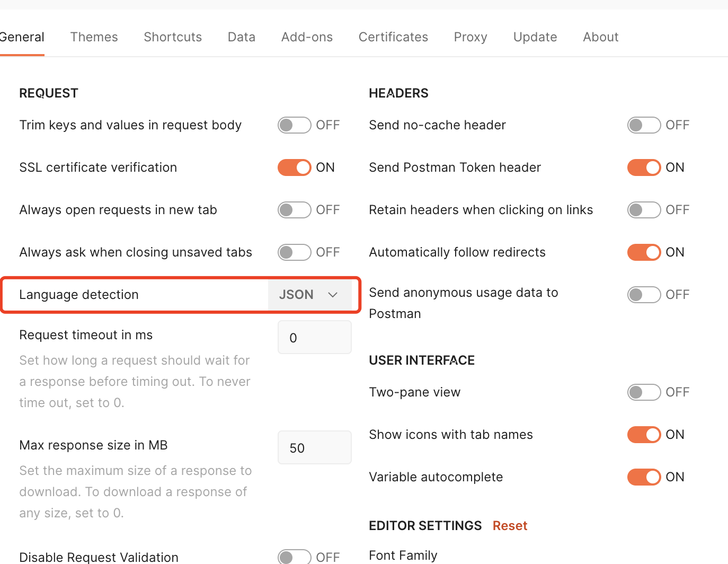
Task: Click the Language detection label
Action: coord(79,295)
